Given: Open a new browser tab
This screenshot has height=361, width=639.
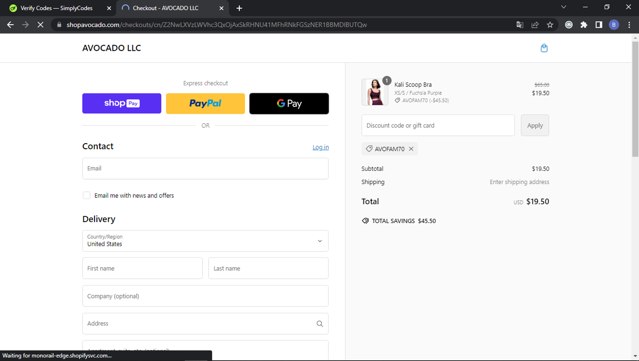Looking at the screenshot, I should 239,8.
